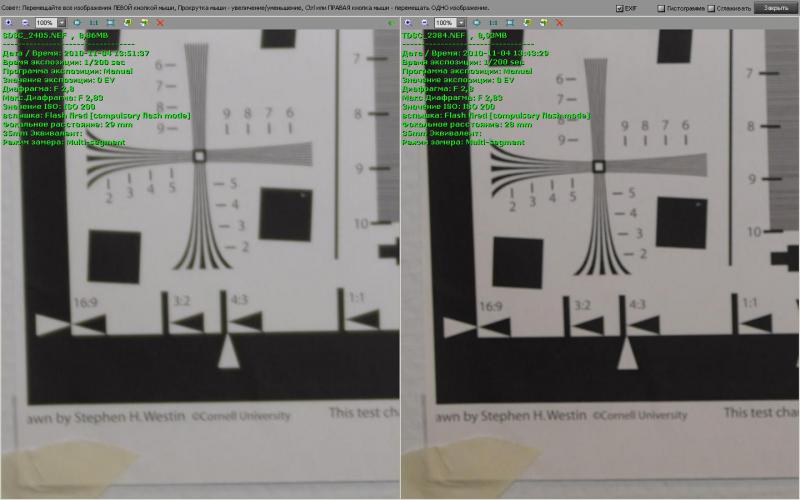Zoom out on the left image DSC_2405.NEF
Image resolution: width=800 pixels, height=500 pixels.
(x=25, y=22)
